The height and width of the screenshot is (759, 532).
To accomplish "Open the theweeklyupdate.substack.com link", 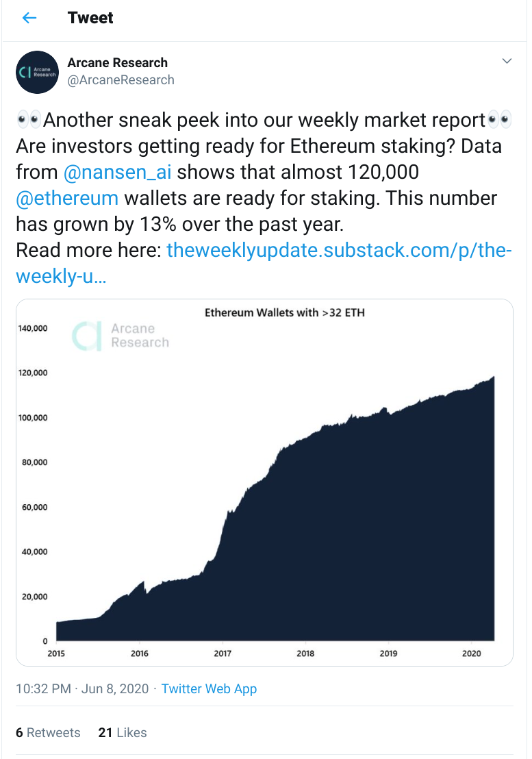I will [x=264, y=263].
